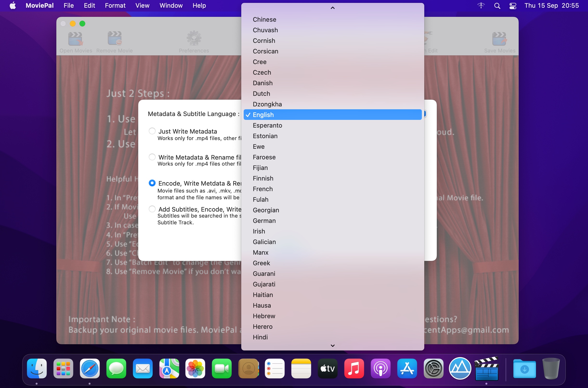
Task: Open Mail app in dock
Action: 143,369
